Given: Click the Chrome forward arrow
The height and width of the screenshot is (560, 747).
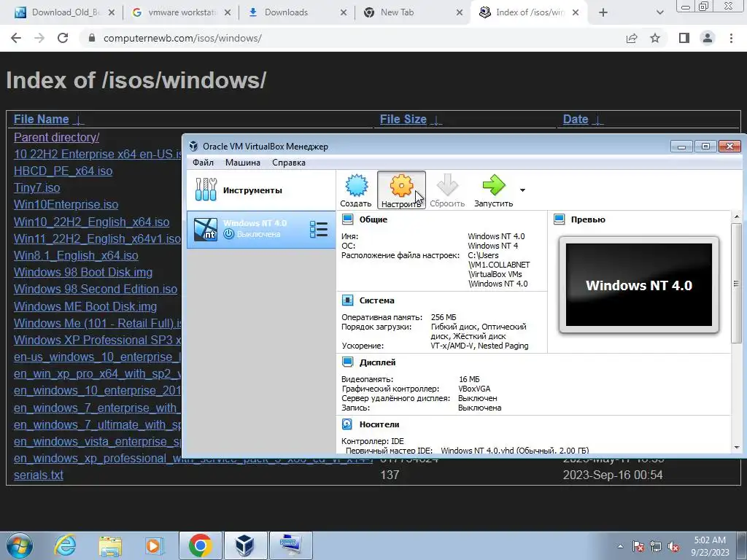Looking at the screenshot, I should click(39, 38).
